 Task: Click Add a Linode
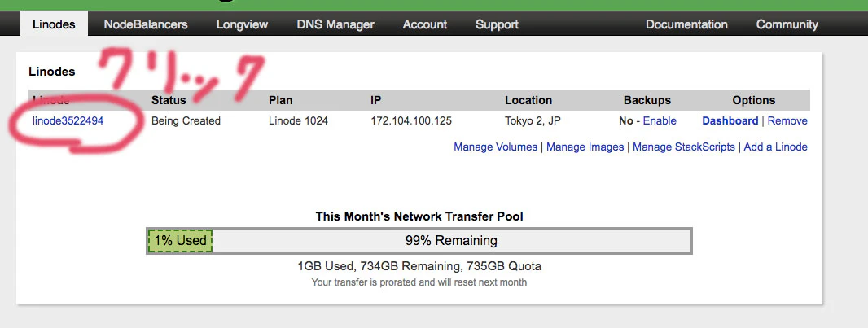775,147
